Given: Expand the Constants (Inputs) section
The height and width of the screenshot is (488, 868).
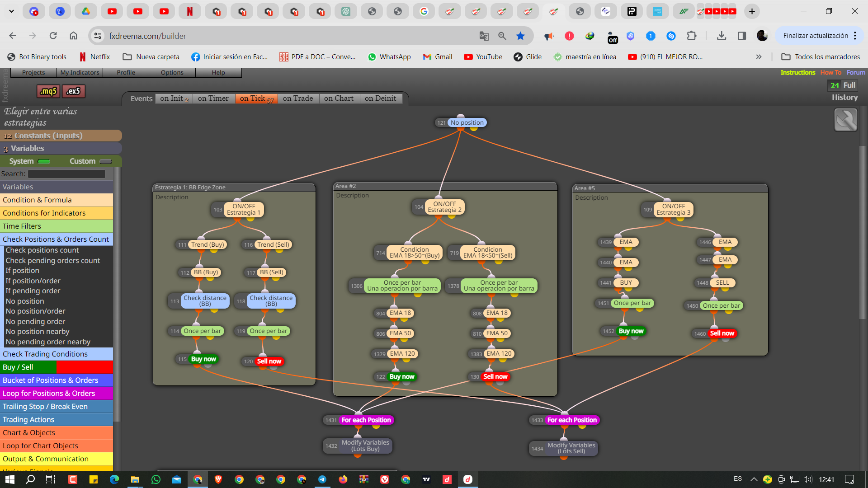Looking at the screenshot, I should [x=61, y=136].
